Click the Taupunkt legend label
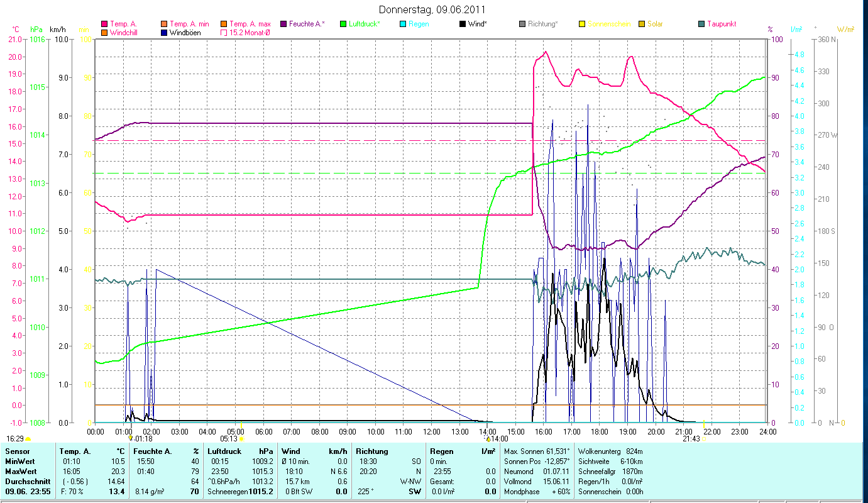This screenshot has width=868, height=503. point(721,25)
